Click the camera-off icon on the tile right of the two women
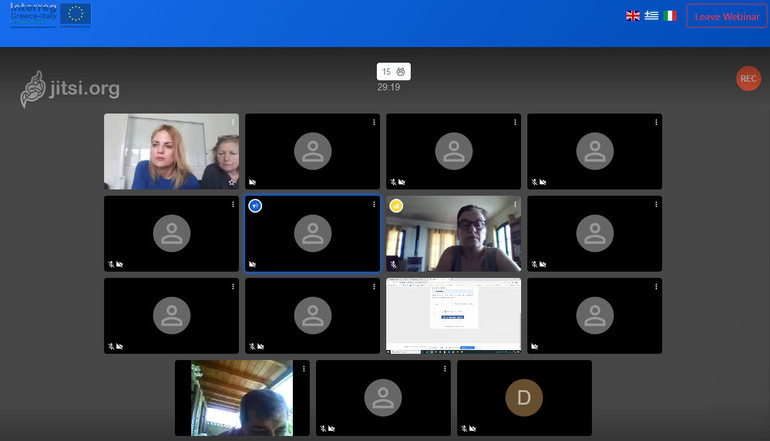Viewport: 770px width, 441px height. [252, 182]
